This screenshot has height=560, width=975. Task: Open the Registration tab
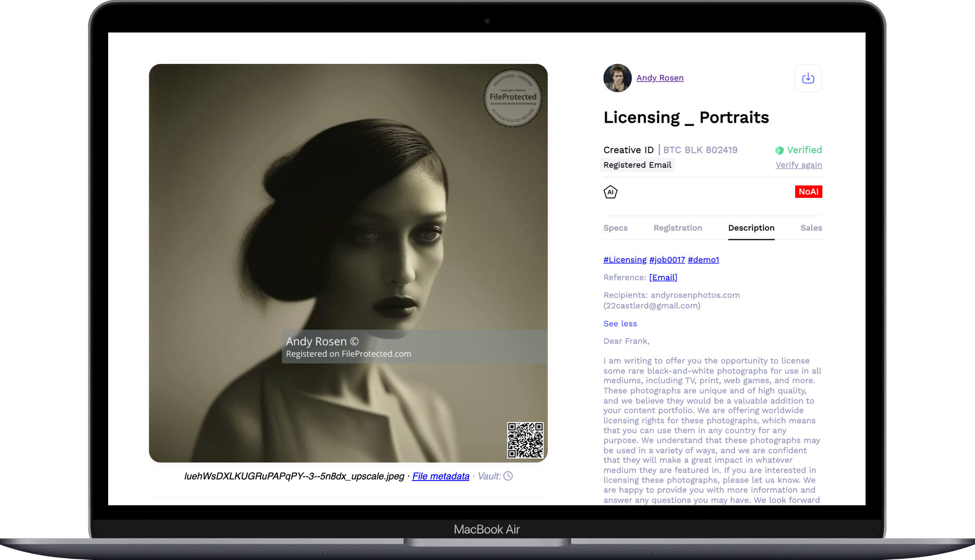pyautogui.click(x=678, y=228)
